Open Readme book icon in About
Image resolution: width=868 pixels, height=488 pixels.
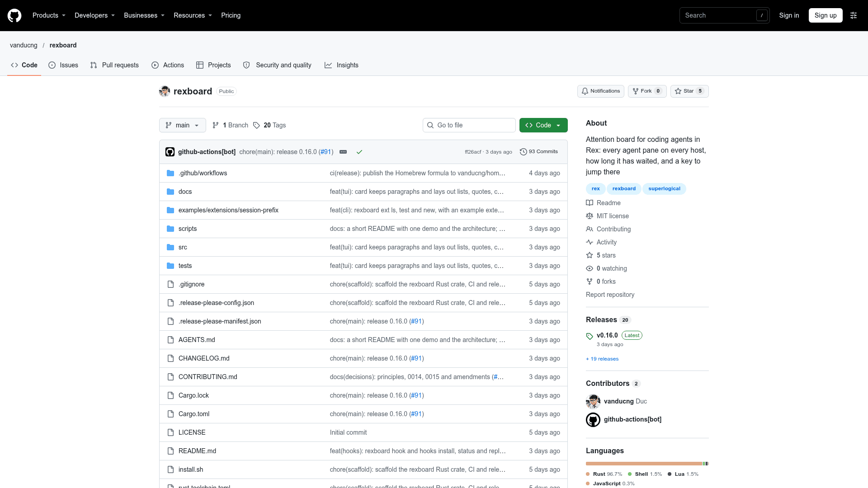click(590, 203)
